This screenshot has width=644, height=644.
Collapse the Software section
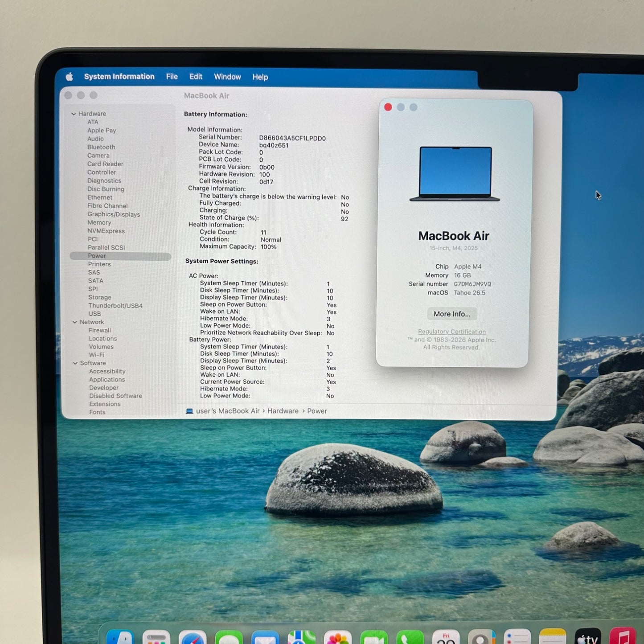[75, 363]
